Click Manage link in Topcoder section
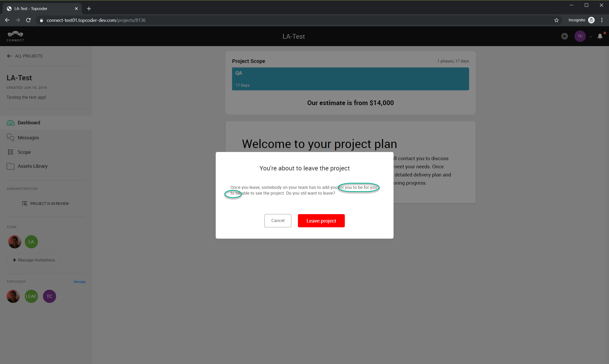 coord(80,282)
